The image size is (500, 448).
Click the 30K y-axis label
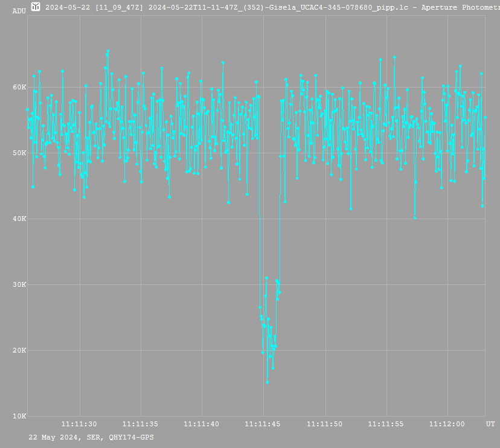[19, 284]
